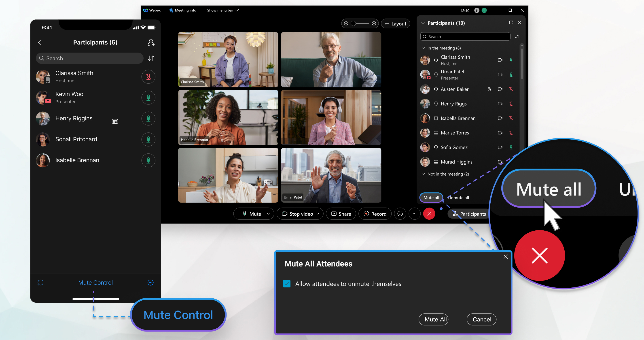Click the Participants panel icon
Screen dimensions: 644x340
click(468, 213)
